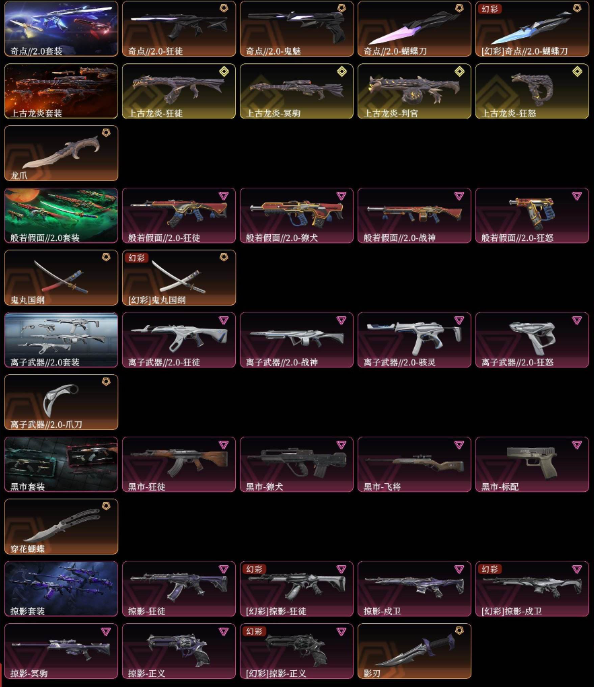Screen dimensions: 594x687
Task: Open the 掠影套装 bundle thumbnail
Action: pyautogui.click(x=61, y=589)
